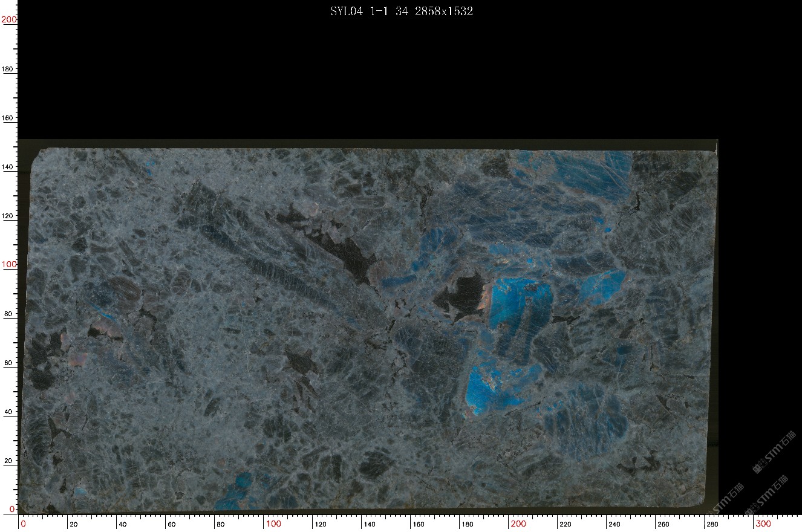802x532 pixels.
Task: Select the 280 label on the horizontal ruler
Action: coord(713,524)
